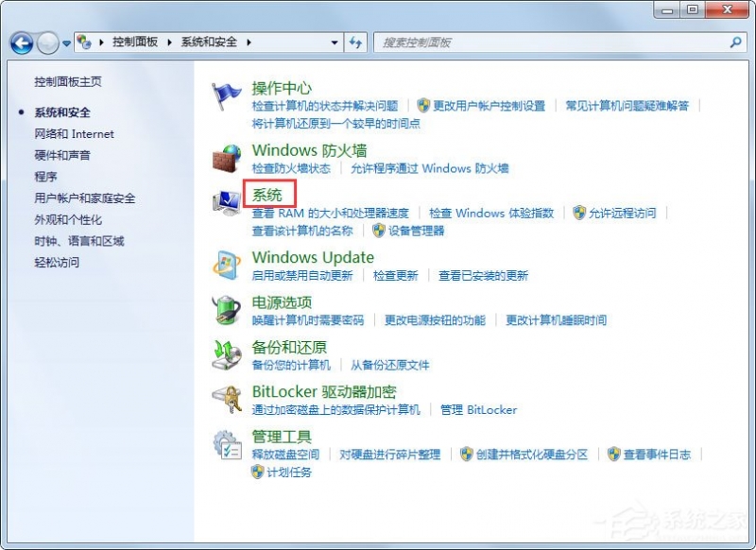Open 控制面板主页 in the sidebar
756x550 pixels.
(68, 82)
